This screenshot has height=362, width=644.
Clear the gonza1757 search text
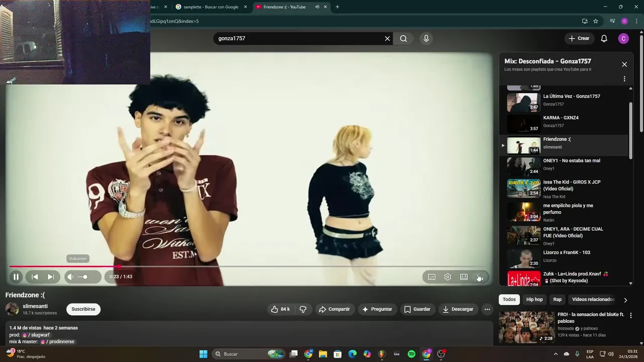pyautogui.click(x=387, y=38)
